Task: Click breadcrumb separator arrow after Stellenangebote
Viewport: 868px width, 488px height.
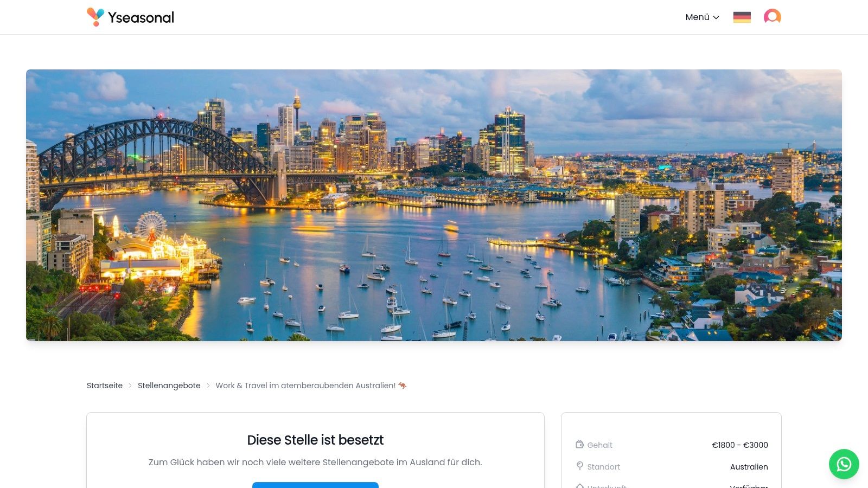Action: [208, 386]
